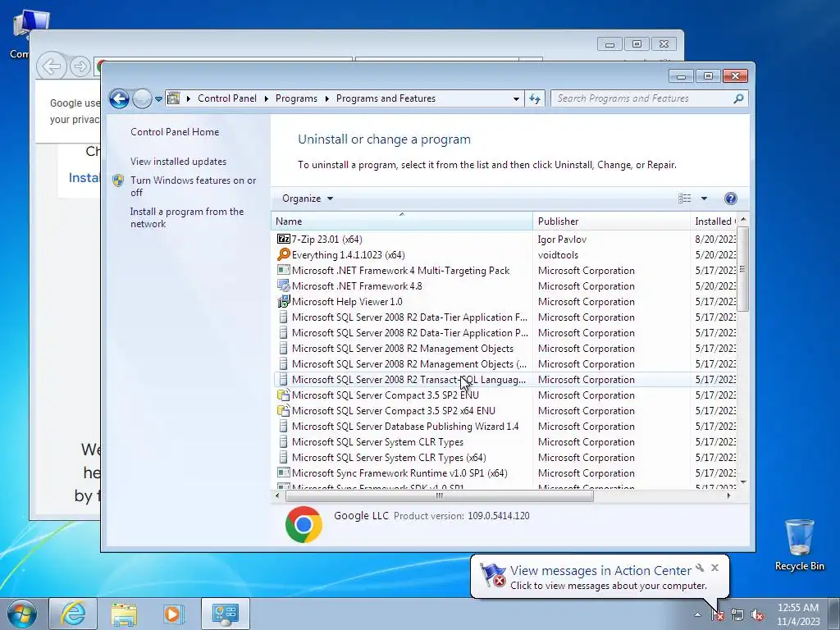Screen dimensions: 840x630
Task: Click the muted volume speaker tray icon
Action: point(757,615)
